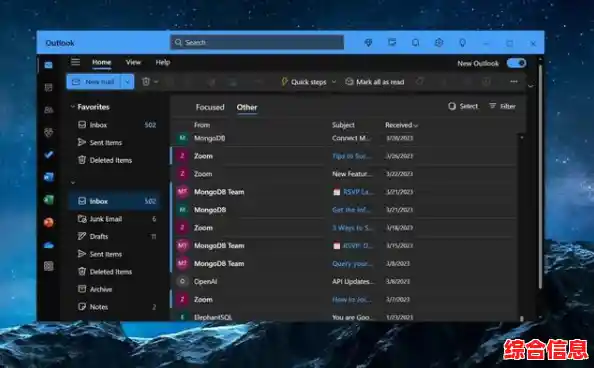Open Sent Items under Favorites

pos(115,143)
